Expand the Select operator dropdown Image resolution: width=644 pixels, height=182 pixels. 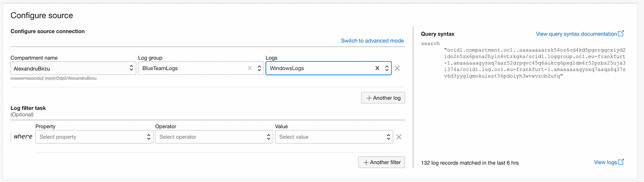(x=214, y=136)
